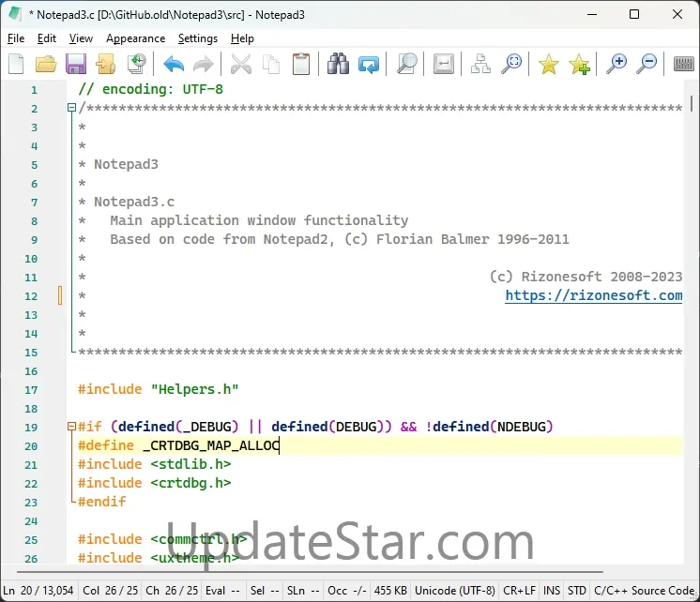Image resolution: width=700 pixels, height=602 pixels.
Task: Open the Edit menu
Action: tap(47, 38)
